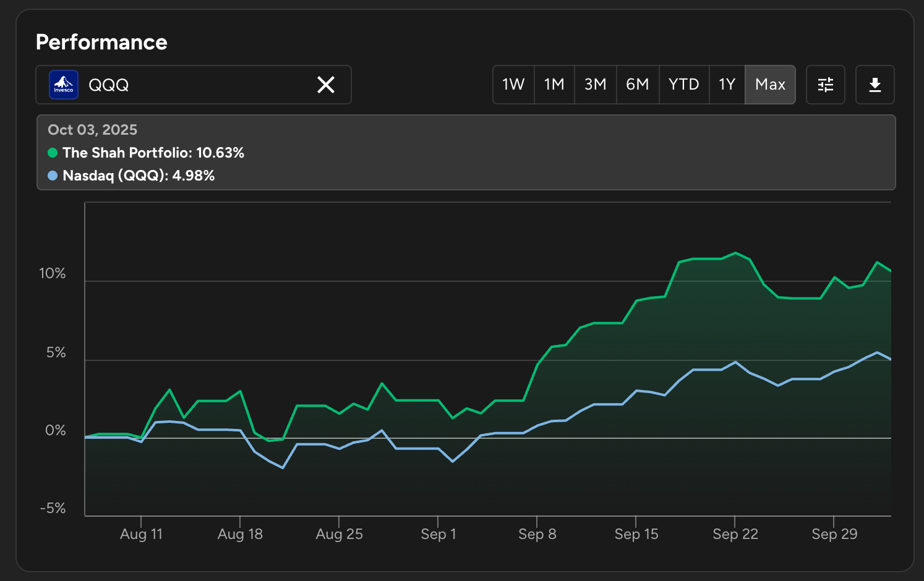This screenshot has width=924, height=581.
Task: Show YTD performance
Action: pos(684,85)
